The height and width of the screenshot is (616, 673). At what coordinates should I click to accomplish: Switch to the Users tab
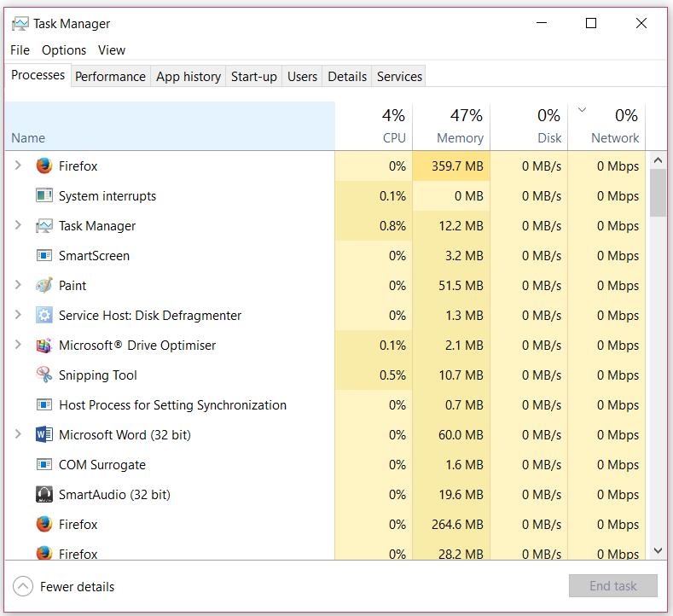(302, 77)
